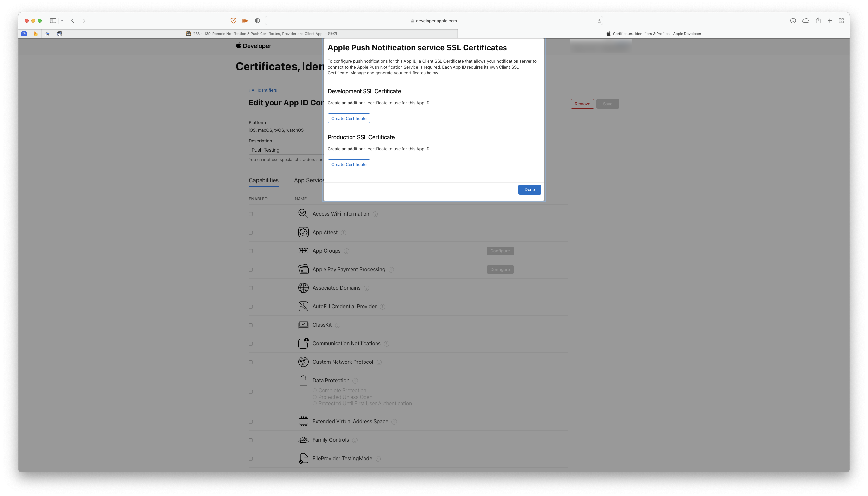Click the privacy report shield icon

tap(257, 21)
